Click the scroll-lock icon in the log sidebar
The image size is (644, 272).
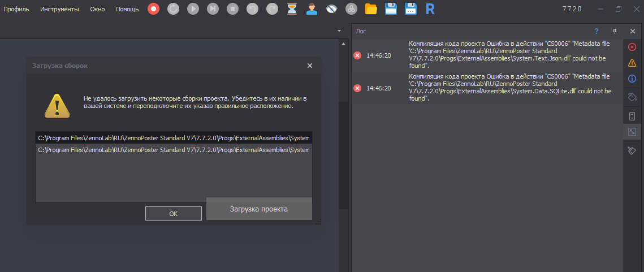632,116
